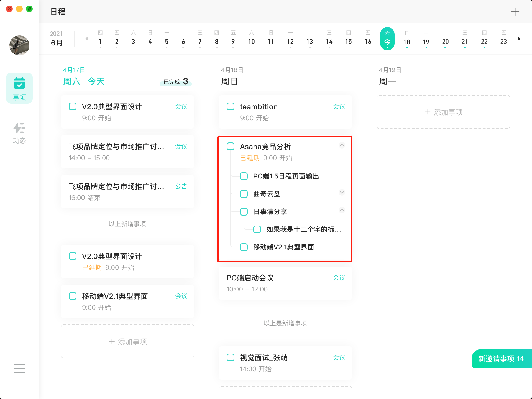
Task: Click 添加事项 under 周一 column
Action: (x=443, y=112)
